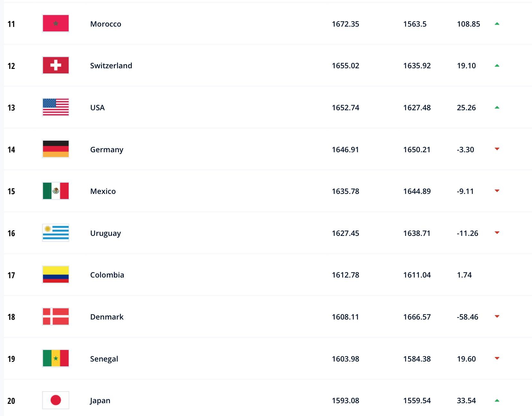Click Japan's green up-arrow indicator

(497, 400)
